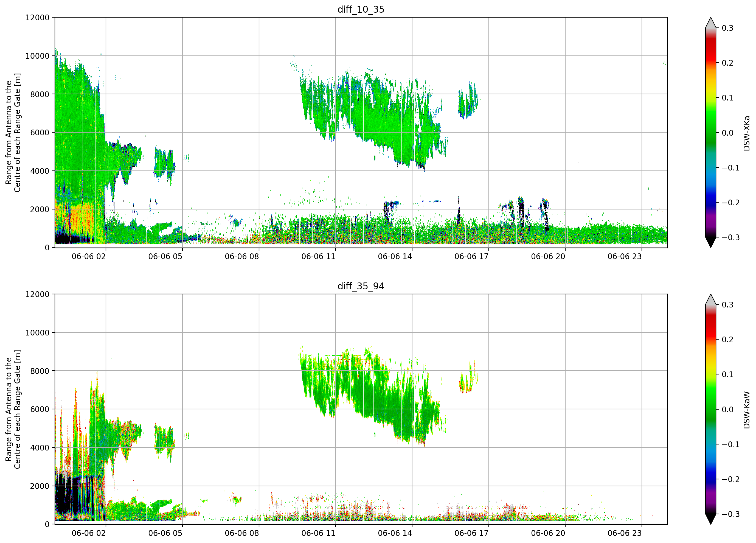Image resolution: width=756 pixels, height=543 pixels.
Task: Click the 6000 y-tick on diff_35_94 plot
Action: [x=40, y=410]
